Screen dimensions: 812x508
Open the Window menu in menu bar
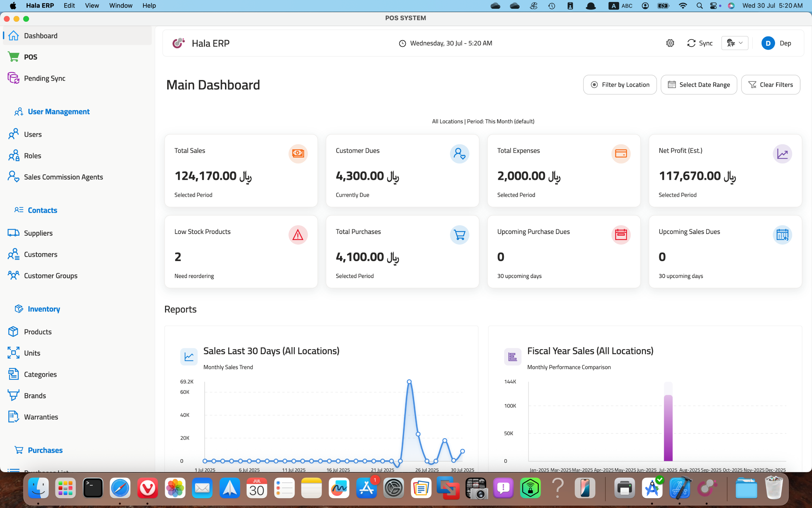coord(121,5)
